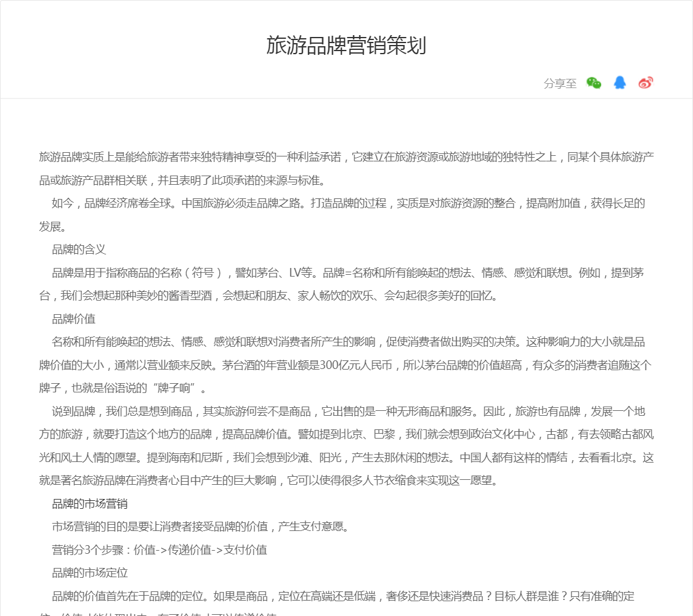This screenshot has width=693, height=616.
Task: Click the paragraph starting 说到品牌，我们总是想到商品
Action: pyautogui.click(x=346, y=411)
